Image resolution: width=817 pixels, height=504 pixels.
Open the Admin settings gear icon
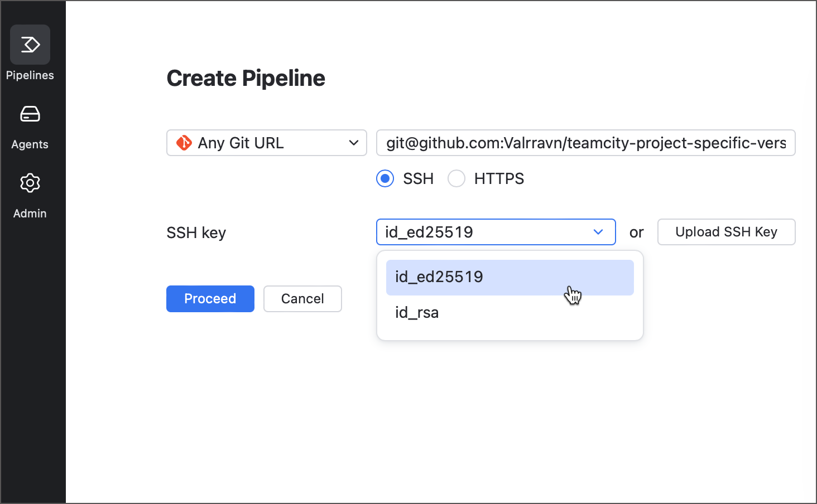[x=30, y=183]
